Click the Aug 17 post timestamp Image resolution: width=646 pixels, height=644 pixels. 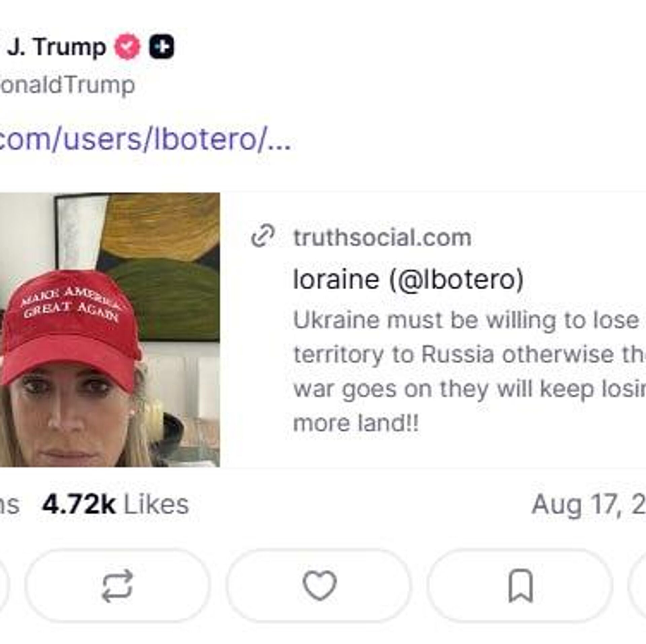[x=588, y=504]
